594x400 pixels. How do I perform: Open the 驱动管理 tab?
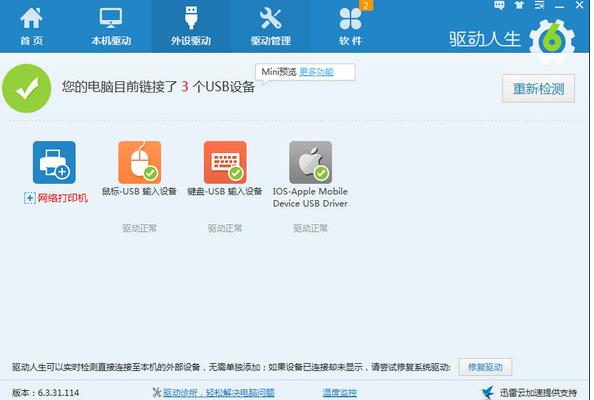click(x=270, y=27)
